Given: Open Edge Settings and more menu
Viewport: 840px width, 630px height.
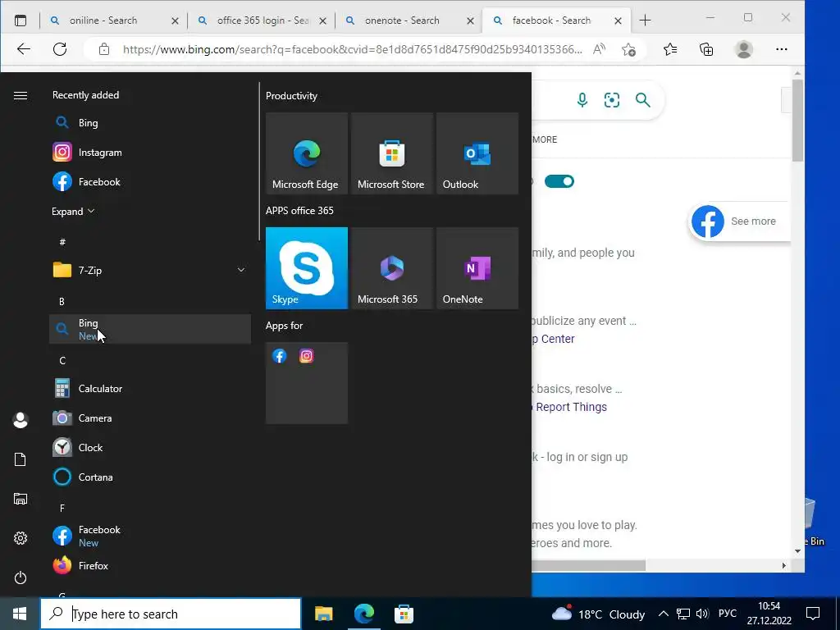Looking at the screenshot, I should [x=782, y=49].
